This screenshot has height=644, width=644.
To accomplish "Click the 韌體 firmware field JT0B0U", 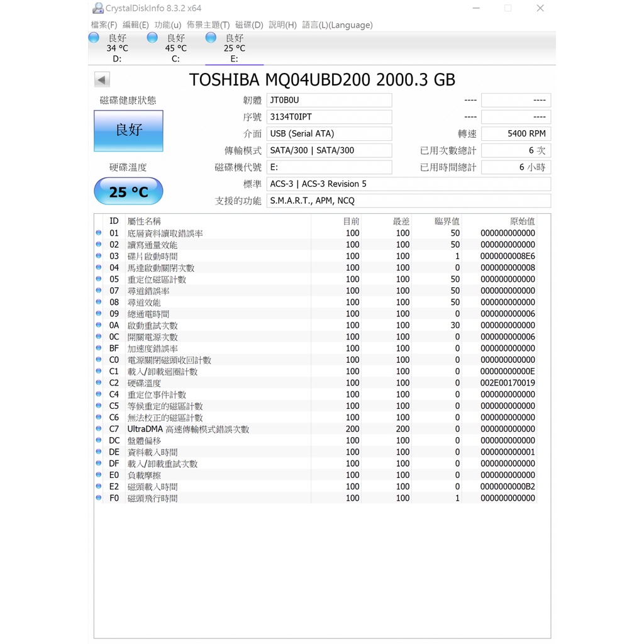I will click(329, 101).
